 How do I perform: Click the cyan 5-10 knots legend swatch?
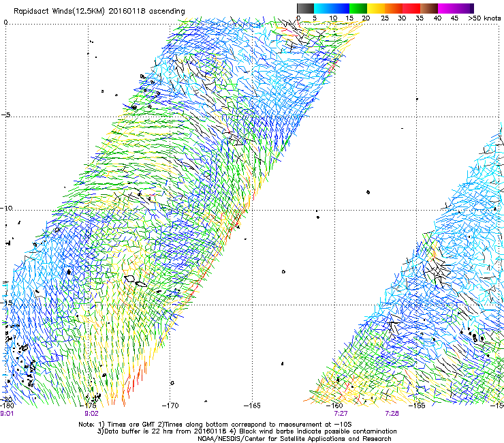point(323,8)
